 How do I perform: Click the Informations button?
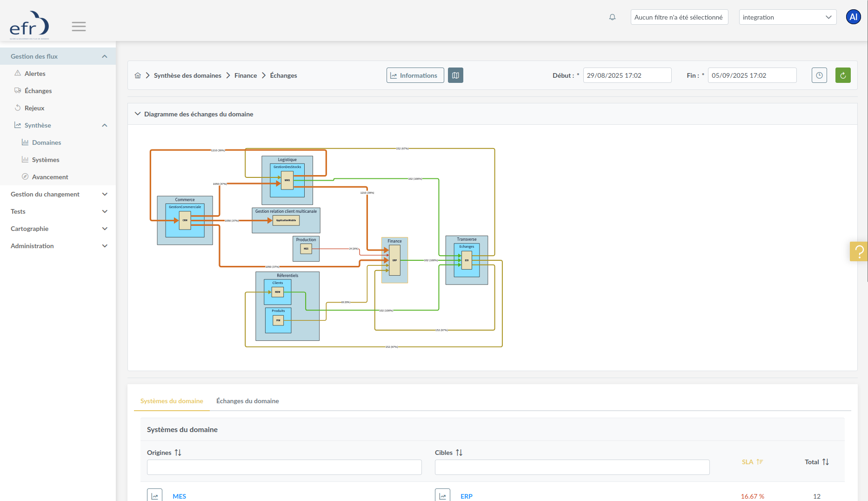(x=415, y=75)
